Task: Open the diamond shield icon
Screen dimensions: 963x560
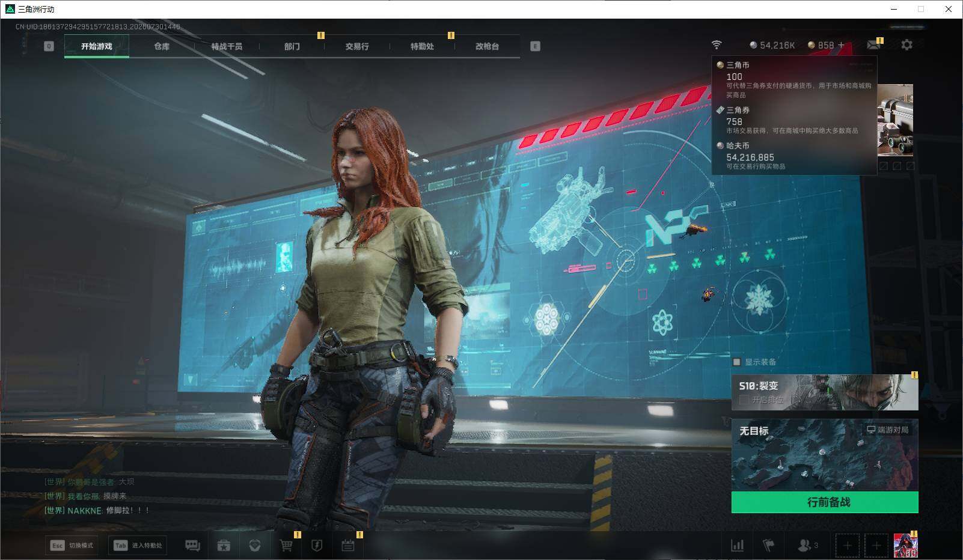Action: (255, 546)
